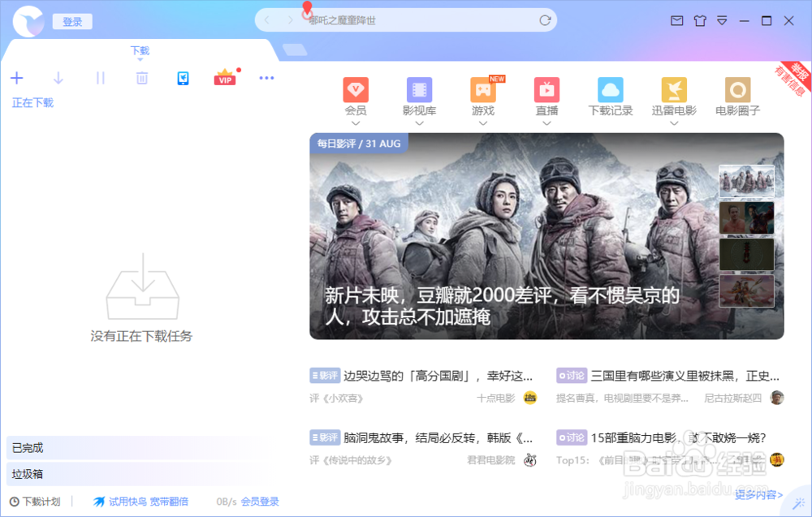Click author 尼古拉斯赵四
This screenshot has width=812, height=517.
pyautogui.click(x=732, y=398)
